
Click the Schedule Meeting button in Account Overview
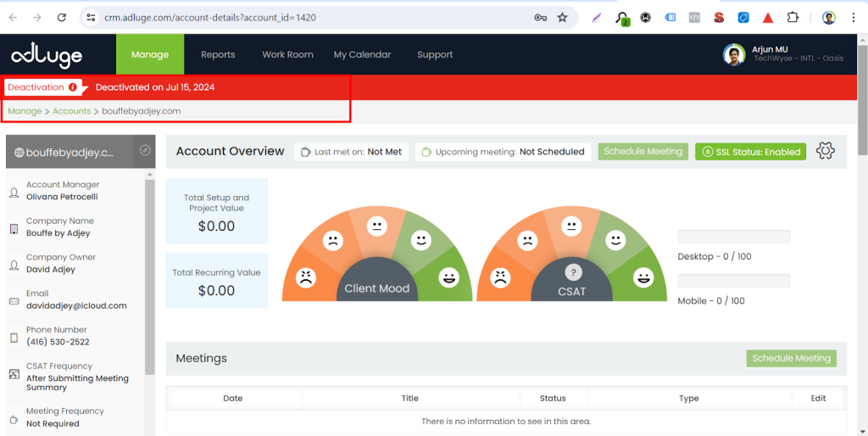(643, 152)
